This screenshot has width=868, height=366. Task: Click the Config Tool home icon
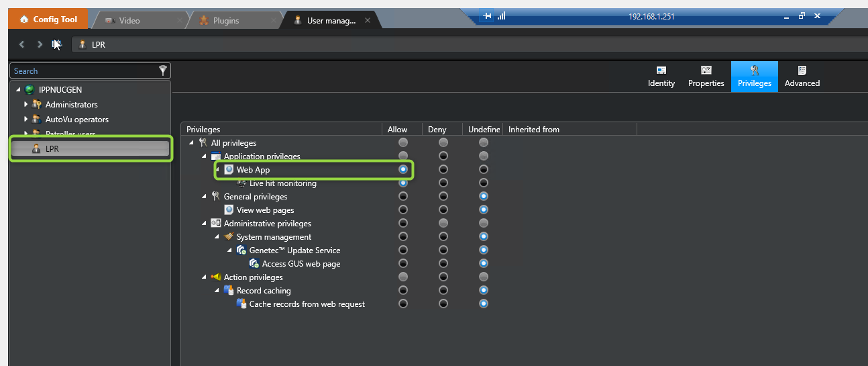[24, 20]
